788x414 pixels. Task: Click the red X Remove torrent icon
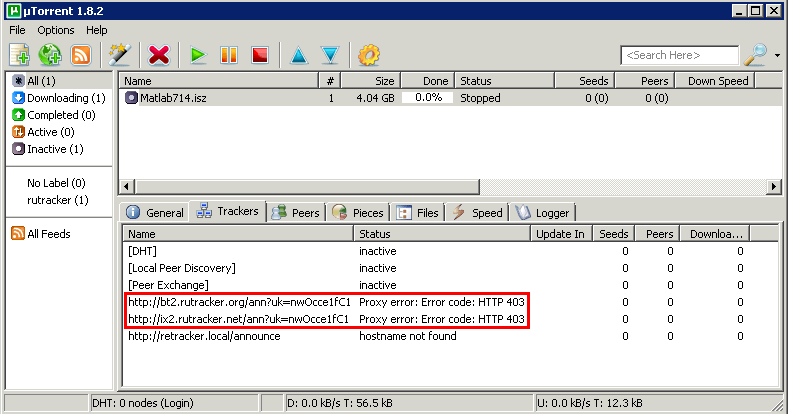coord(159,55)
